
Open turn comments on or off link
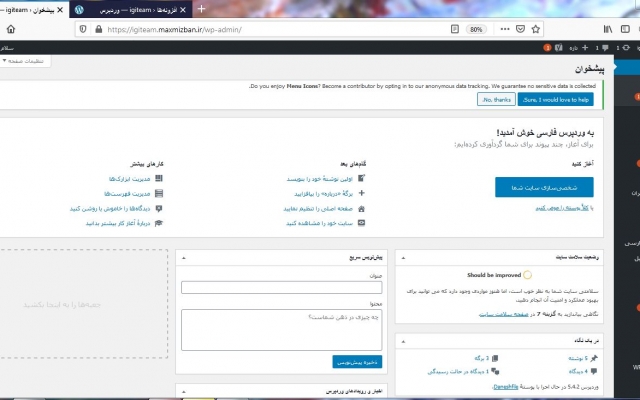coord(110,209)
